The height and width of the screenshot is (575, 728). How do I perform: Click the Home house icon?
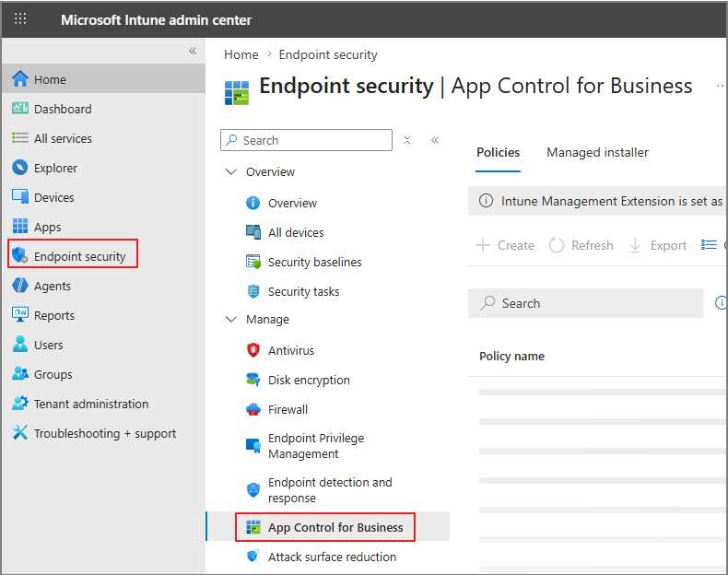(x=20, y=79)
